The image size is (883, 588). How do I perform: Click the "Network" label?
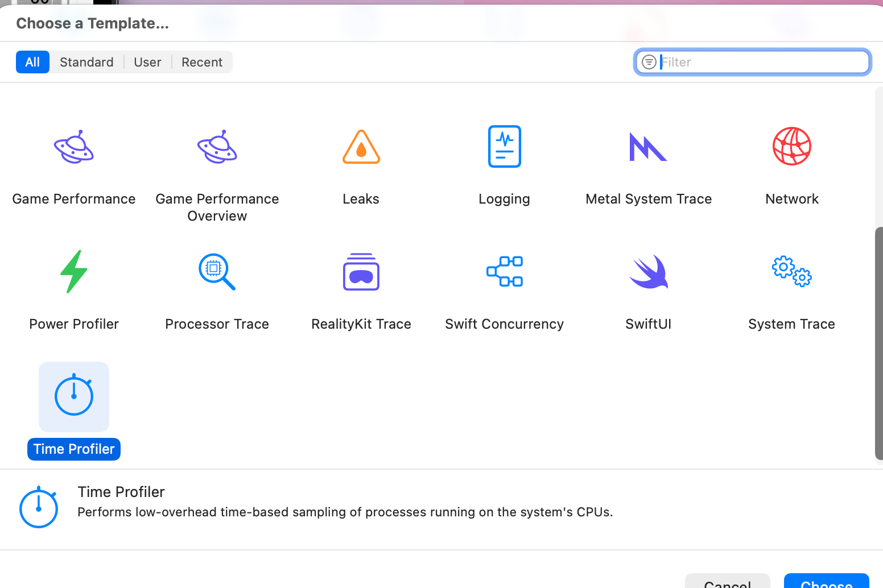[792, 199]
